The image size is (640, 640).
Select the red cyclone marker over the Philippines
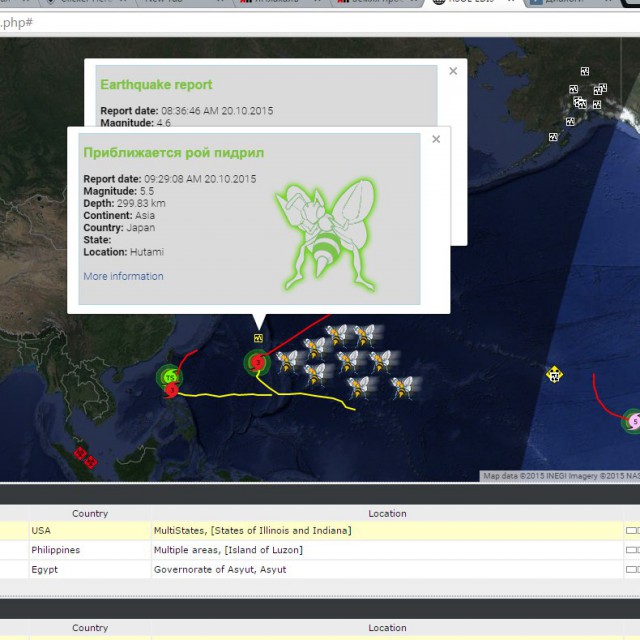pyautogui.click(x=172, y=390)
